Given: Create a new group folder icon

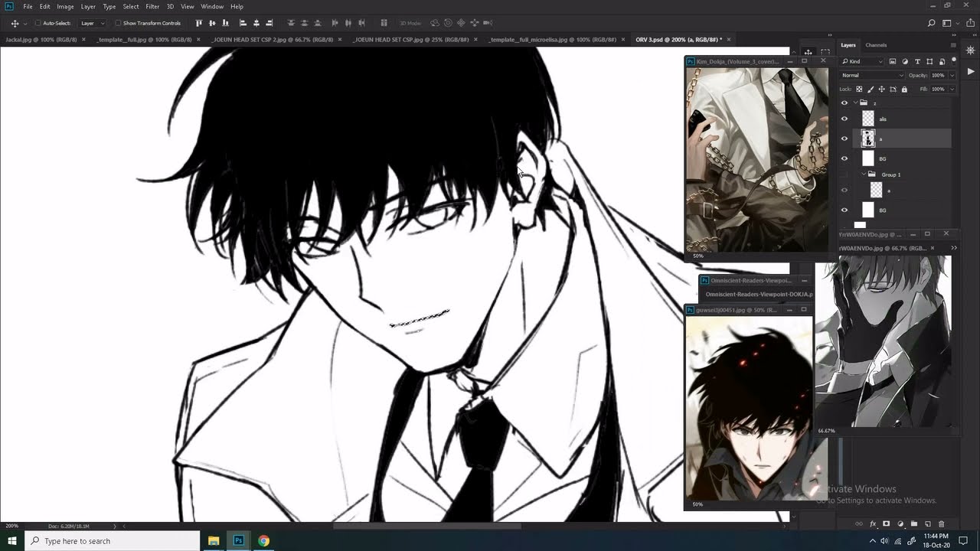Looking at the screenshot, I should 914,524.
